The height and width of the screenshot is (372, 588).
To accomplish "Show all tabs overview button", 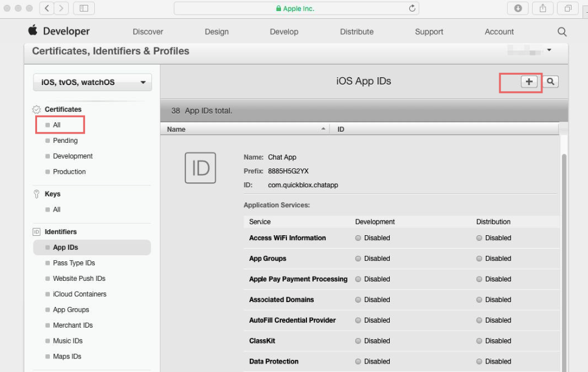I will pos(568,9).
